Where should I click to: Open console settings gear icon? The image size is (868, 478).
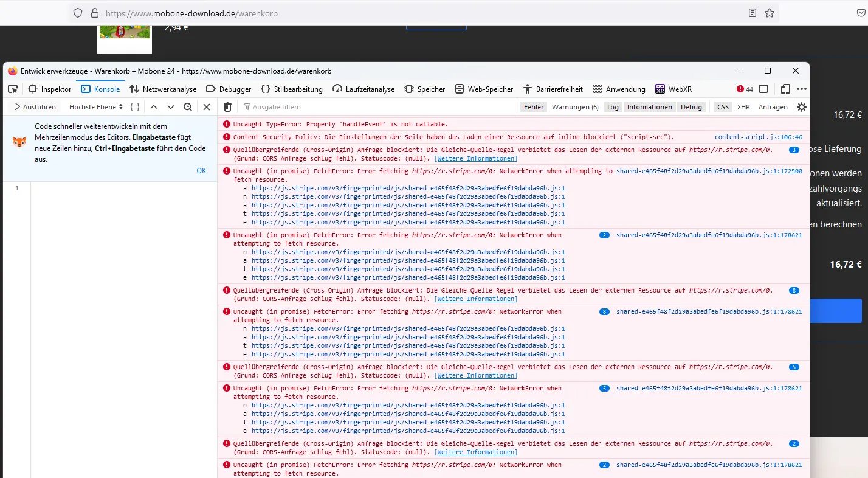(x=802, y=107)
